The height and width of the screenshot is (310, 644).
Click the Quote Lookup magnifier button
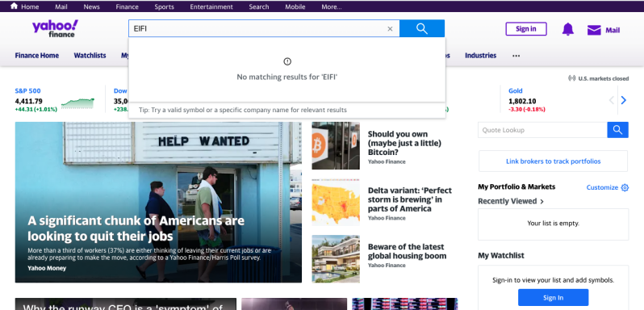click(x=617, y=130)
